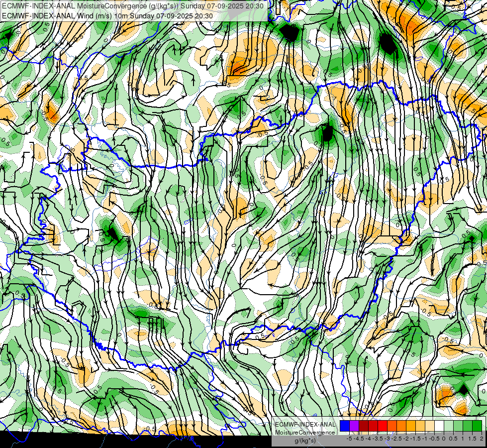Click the blue legend swatch left of -5

[x=345, y=426]
